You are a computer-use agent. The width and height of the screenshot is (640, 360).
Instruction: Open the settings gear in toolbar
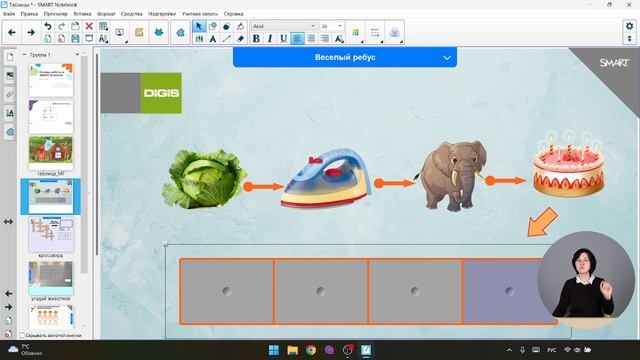pyautogui.click(x=629, y=26)
